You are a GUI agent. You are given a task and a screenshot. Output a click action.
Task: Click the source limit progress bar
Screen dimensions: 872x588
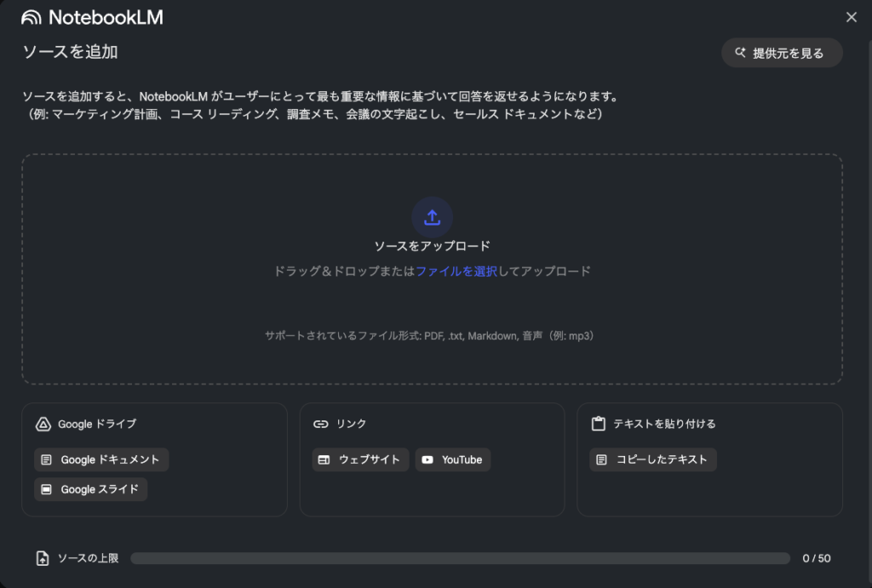(x=461, y=558)
